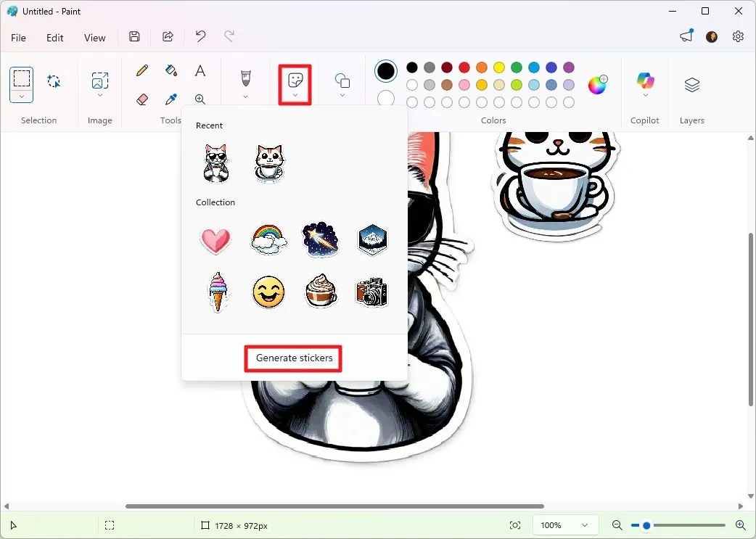The image size is (756, 539).
Task: Select the Pencil tool
Action: point(142,70)
